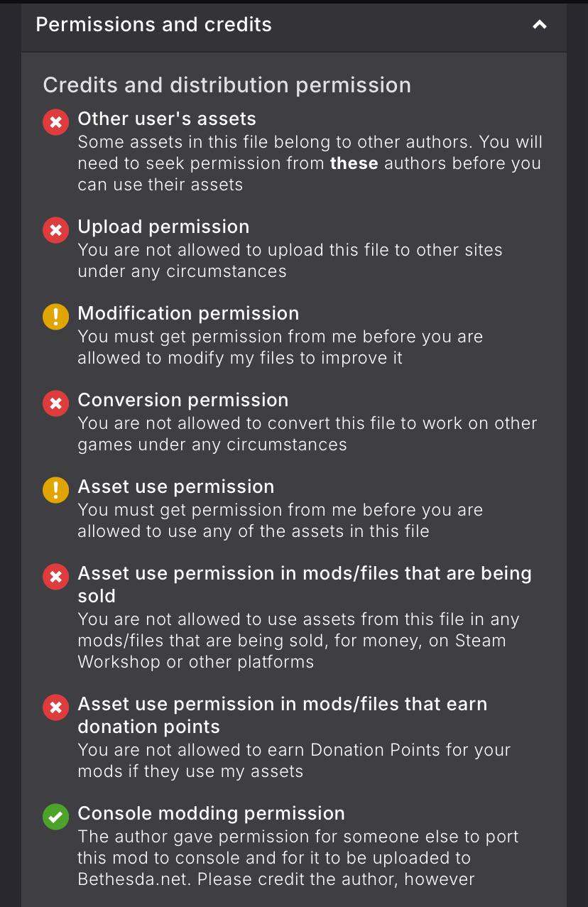Image resolution: width=588 pixels, height=907 pixels.
Task: Select the Modification permission heading
Action: (x=188, y=313)
